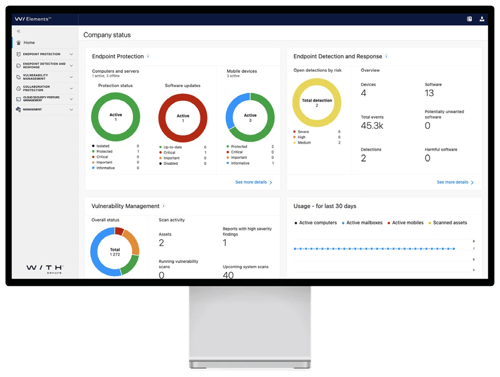This screenshot has height=377, width=500.
Task: Open Endpoint Detection and Response sidebar label
Action: click(44, 65)
